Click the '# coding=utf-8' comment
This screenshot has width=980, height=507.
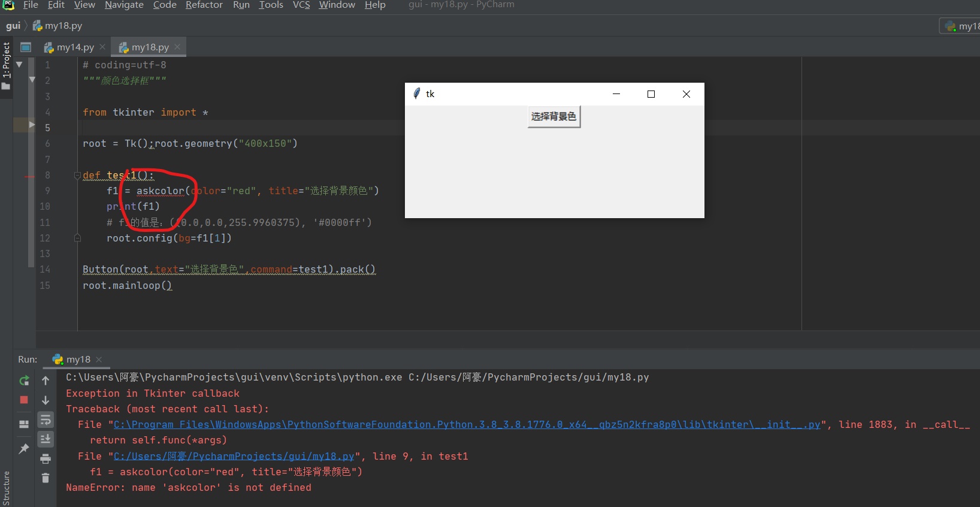click(x=125, y=65)
